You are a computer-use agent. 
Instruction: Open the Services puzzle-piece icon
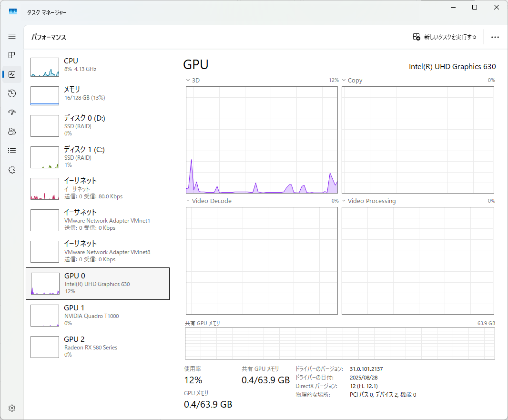[x=12, y=170]
